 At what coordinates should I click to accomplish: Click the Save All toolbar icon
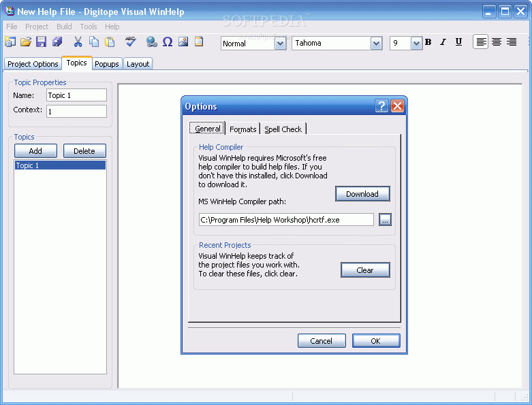click(57, 42)
